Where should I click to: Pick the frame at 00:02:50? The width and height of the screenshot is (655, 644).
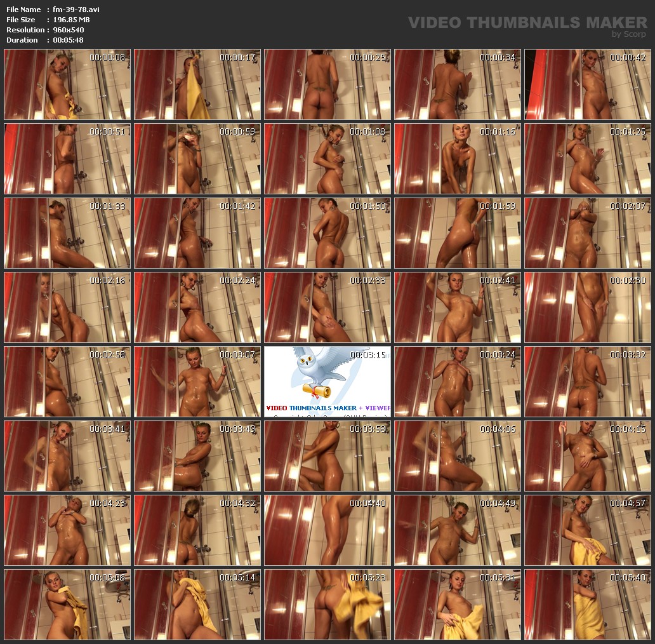(587, 307)
